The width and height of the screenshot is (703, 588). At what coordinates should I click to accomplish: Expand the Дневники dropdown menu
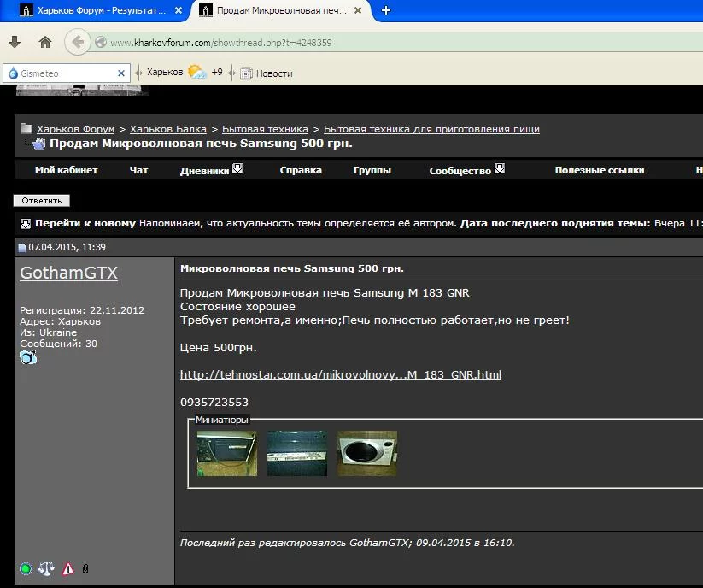click(237, 169)
